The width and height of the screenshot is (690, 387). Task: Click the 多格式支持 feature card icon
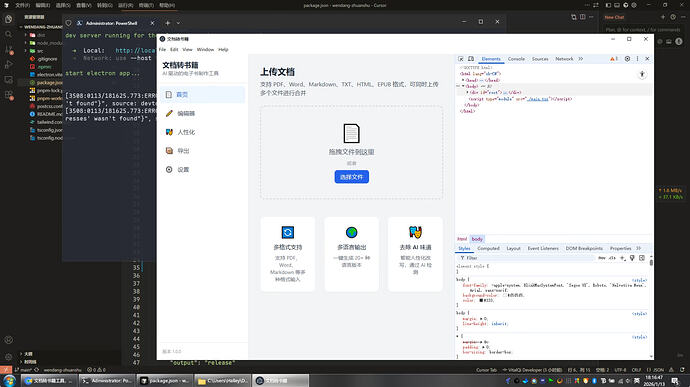coord(288,232)
